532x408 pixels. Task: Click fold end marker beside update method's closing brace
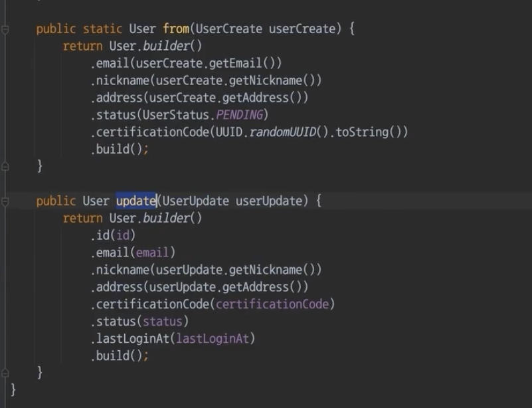click(x=5, y=373)
